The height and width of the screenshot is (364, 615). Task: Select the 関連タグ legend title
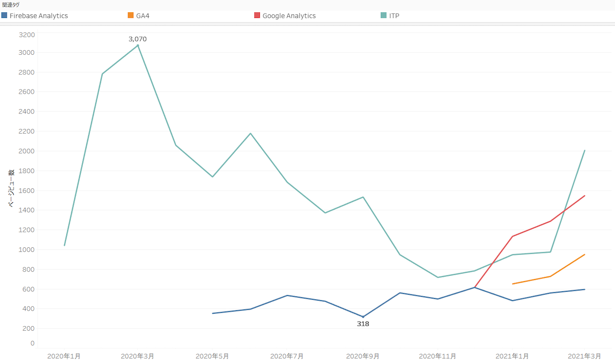[11, 5]
